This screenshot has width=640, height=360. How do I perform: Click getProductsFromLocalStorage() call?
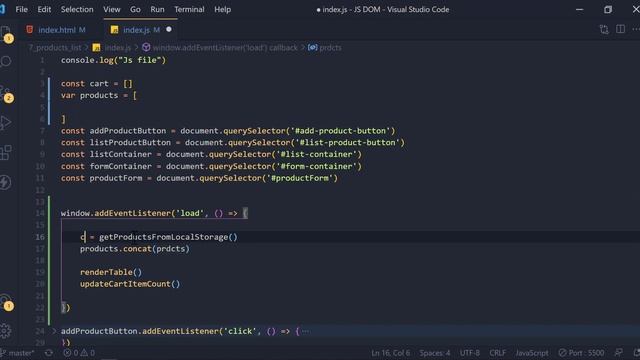(168, 237)
